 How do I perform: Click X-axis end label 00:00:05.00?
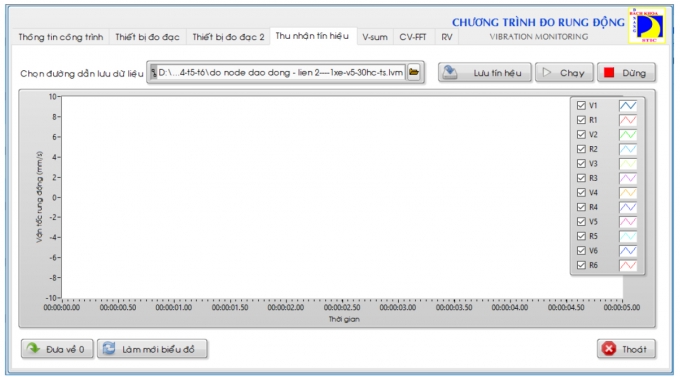621,308
